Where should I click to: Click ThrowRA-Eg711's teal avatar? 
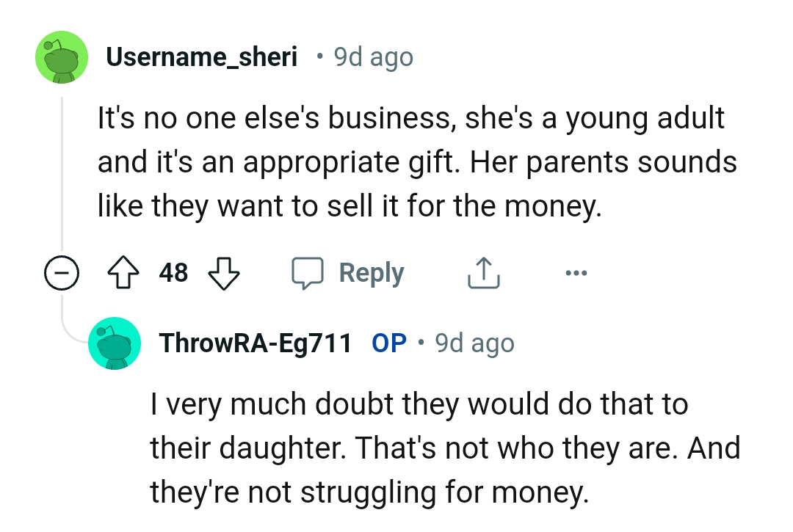point(115,342)
